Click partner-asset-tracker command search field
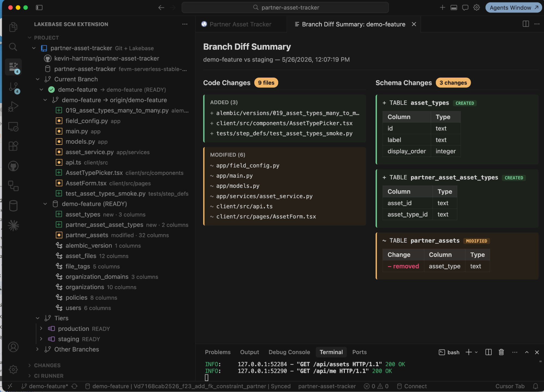This screenshot has height=392, width=544. click(285, 7)
